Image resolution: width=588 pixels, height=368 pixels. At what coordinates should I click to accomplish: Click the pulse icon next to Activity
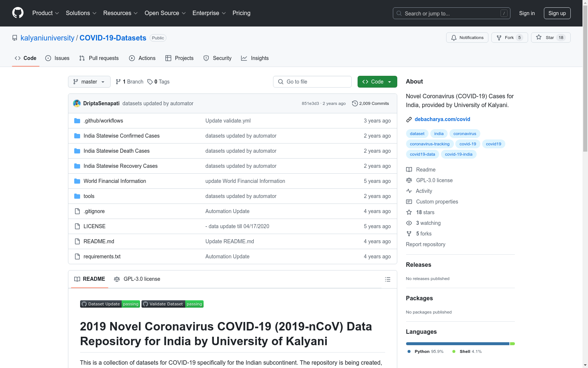click(409, 191)
